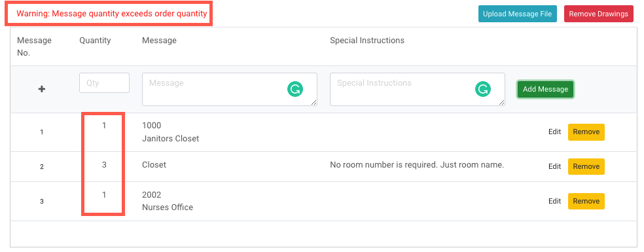Edit the Closet message row
This screenshot has width=644, height=252.
tap(554, 166)
